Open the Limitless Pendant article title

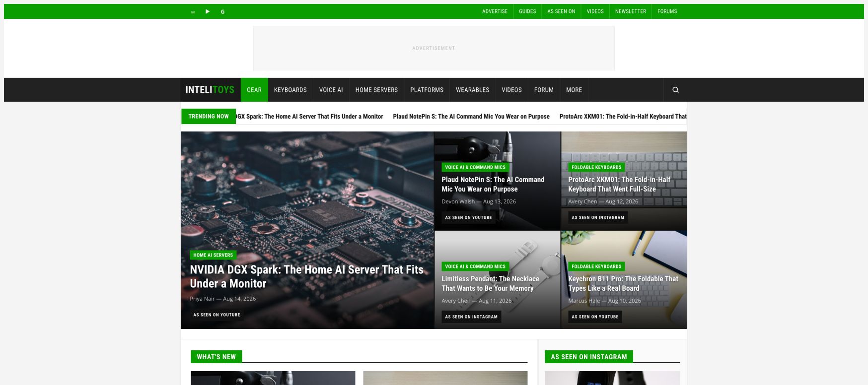pos(491,283)
